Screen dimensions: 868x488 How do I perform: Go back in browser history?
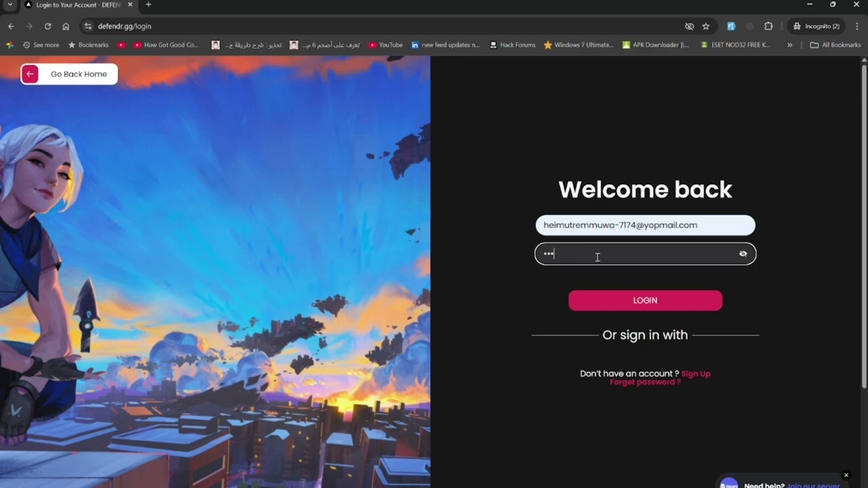click(x=11, y=26)
